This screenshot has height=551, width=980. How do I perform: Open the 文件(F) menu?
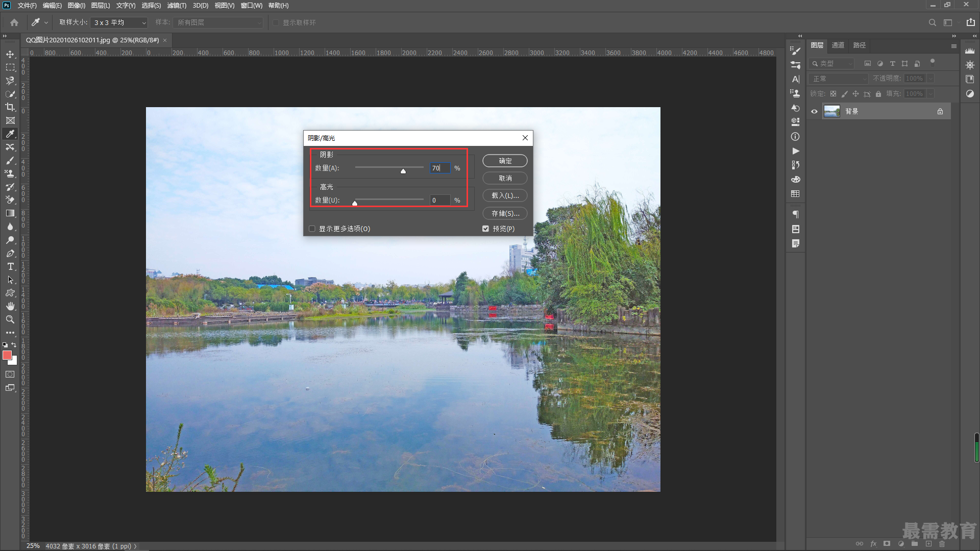pos(27,6)
